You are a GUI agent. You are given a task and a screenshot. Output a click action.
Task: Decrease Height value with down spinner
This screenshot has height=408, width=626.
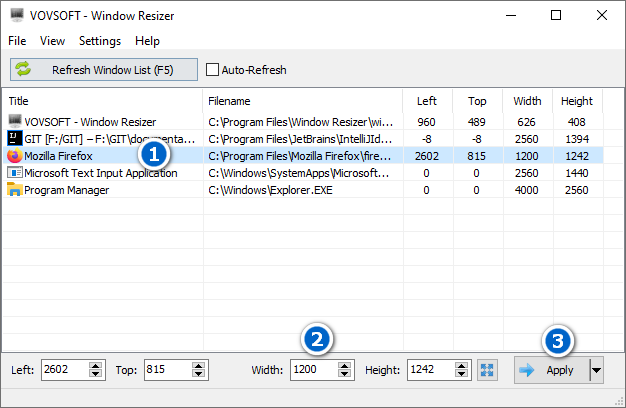tap(461, 374)
